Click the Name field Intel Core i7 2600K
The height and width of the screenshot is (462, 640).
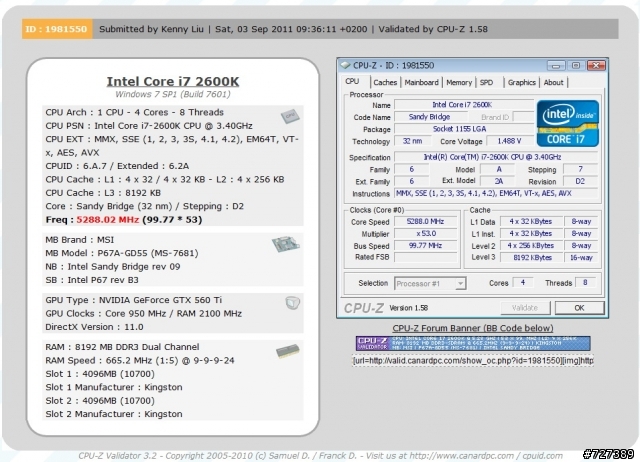pos(463,105)
